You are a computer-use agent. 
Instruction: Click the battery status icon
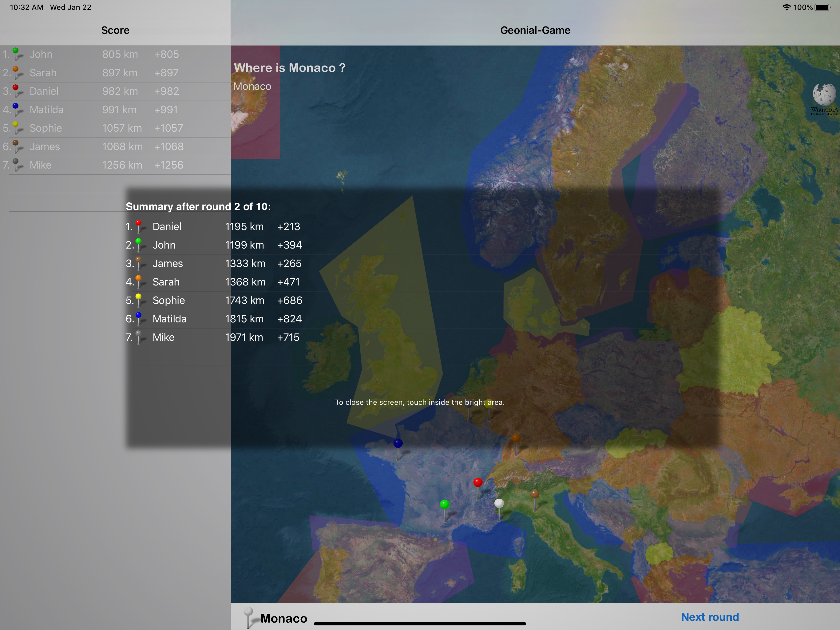click(x=823, y=7)
